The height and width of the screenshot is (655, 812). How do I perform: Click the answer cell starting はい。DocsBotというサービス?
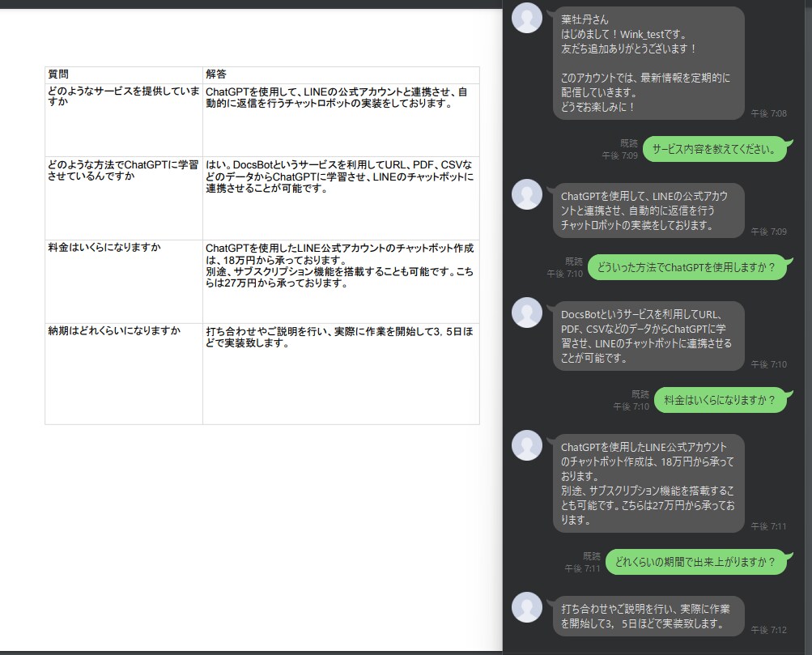341,198
